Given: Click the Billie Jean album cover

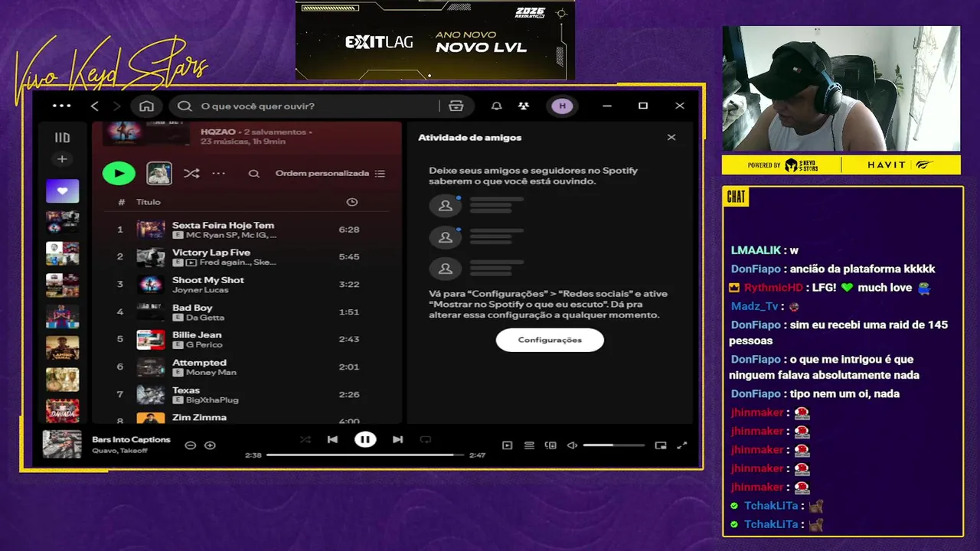Looking at the screenshot, I should (x=151, y=340).
